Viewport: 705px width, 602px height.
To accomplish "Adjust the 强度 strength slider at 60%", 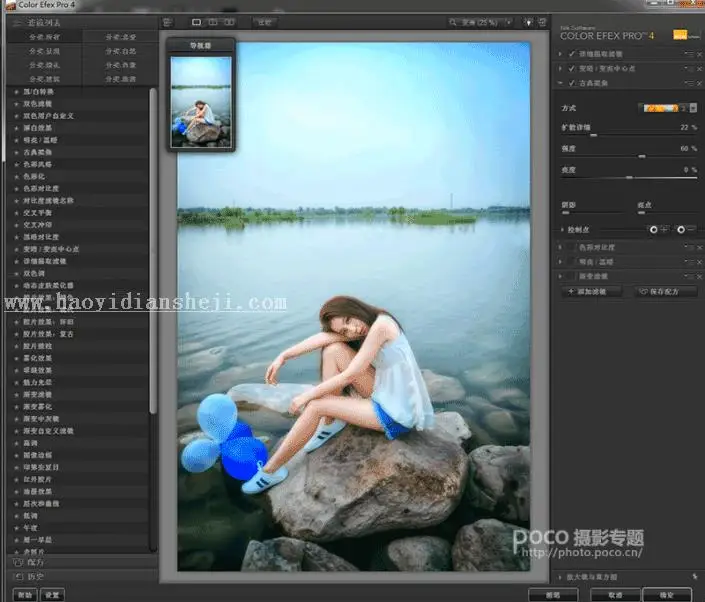I will coord(642,156).
